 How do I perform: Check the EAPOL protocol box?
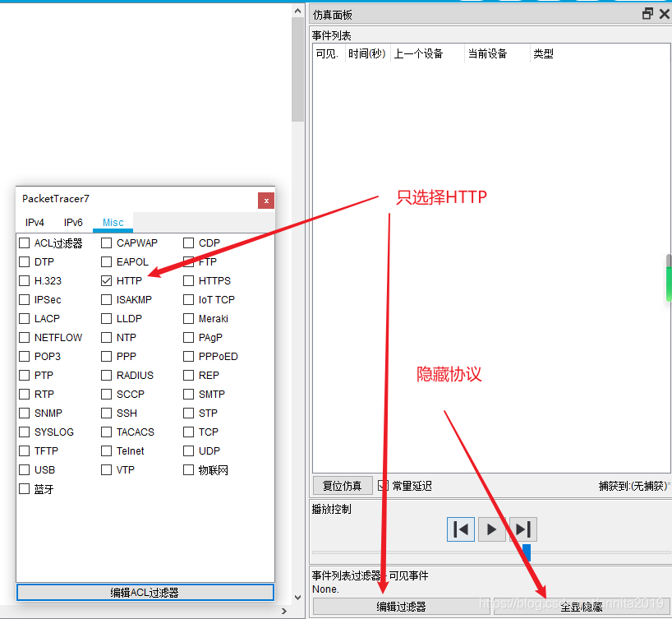(x=106, y=261)
